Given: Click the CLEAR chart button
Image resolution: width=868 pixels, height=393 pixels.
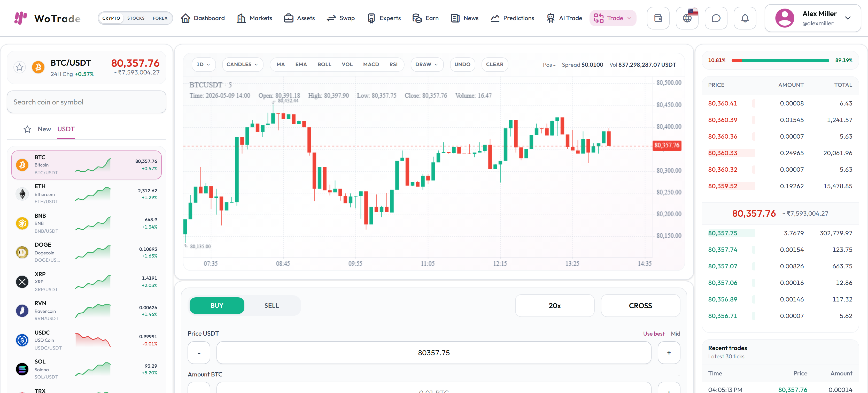Looking at the screenshot, I should click(x=495, y=64).
